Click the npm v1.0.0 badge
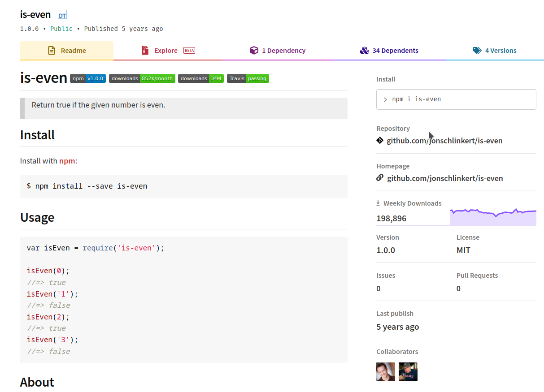 click(x=88, y=78)
